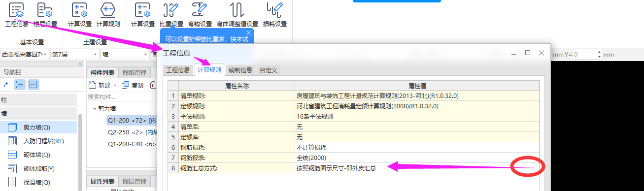Switch to the 构件列表 tab

tap(102, 73)
